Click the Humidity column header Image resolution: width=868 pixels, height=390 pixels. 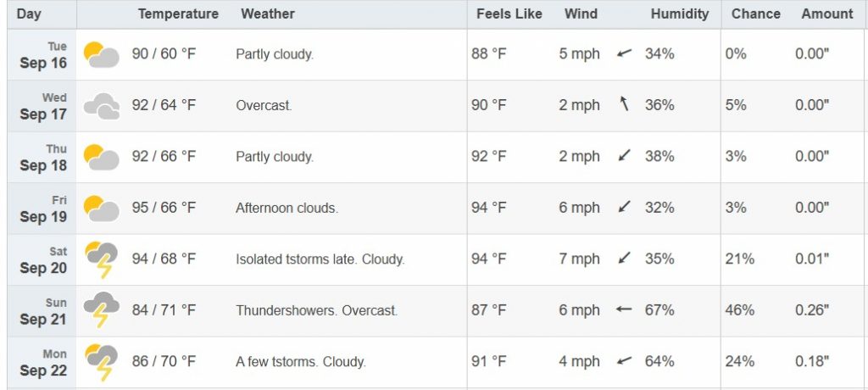(680, 14)
